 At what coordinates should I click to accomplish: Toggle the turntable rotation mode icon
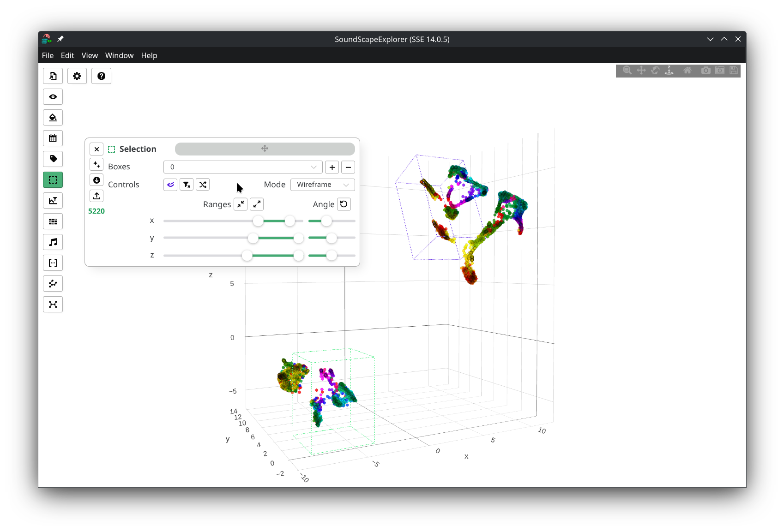(669, 71)
